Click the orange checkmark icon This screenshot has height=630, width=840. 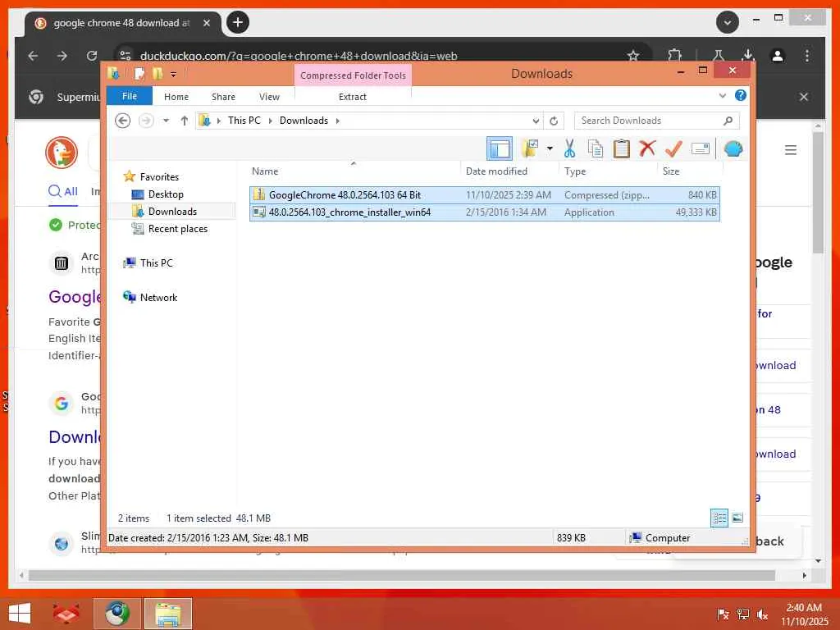pyautogui.click(x=673, y=148)
